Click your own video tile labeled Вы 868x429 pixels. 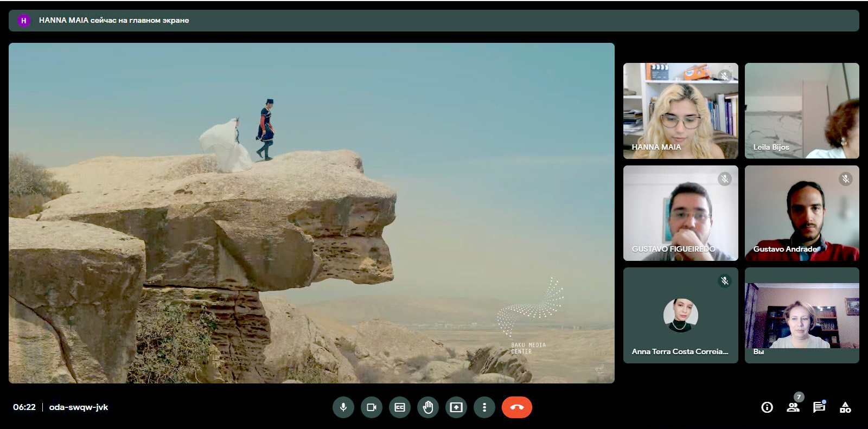click(802, 315)
